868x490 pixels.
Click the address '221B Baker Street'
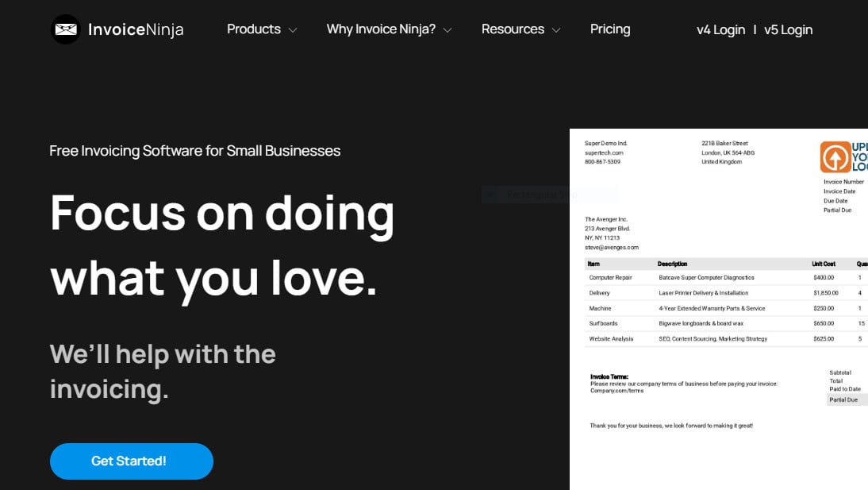tap(724, 144)
